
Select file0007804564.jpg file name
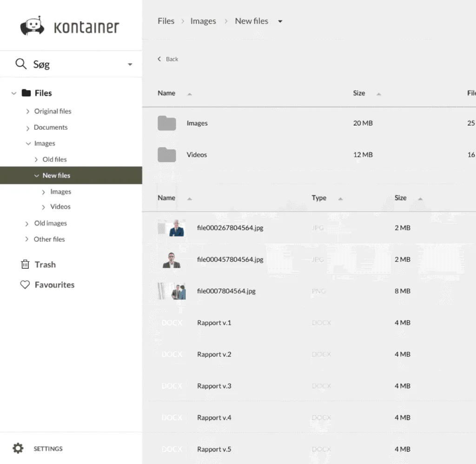pyautogui.click(x=226, y=291)
